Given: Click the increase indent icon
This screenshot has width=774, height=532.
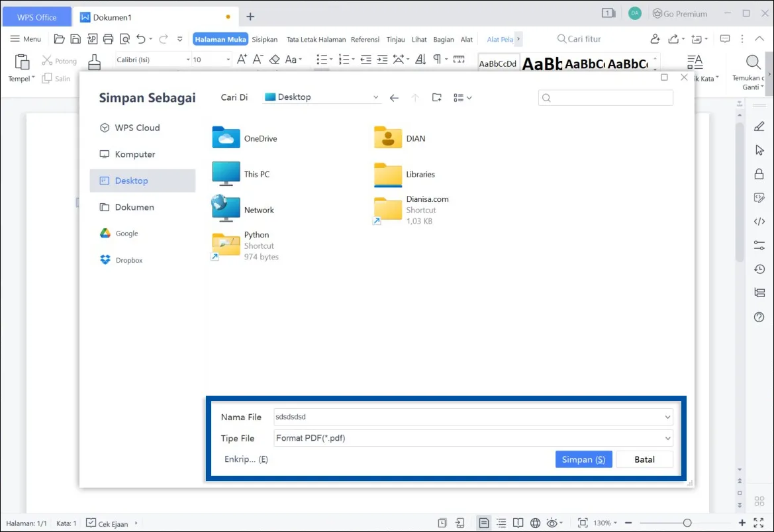Looking at the screenshot, I should tap(382, 60).
